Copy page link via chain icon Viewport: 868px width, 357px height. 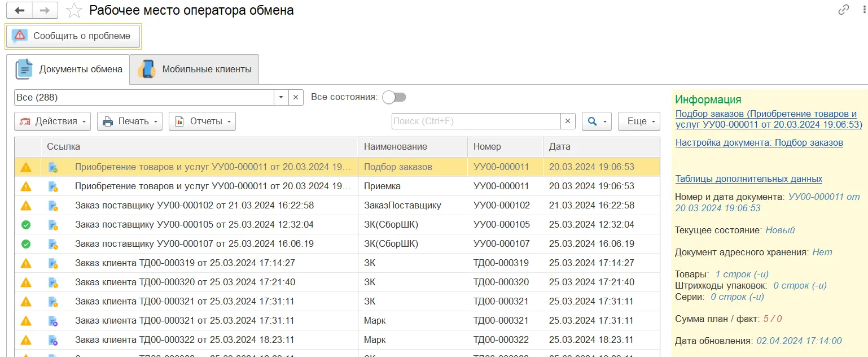click(844, 10)
